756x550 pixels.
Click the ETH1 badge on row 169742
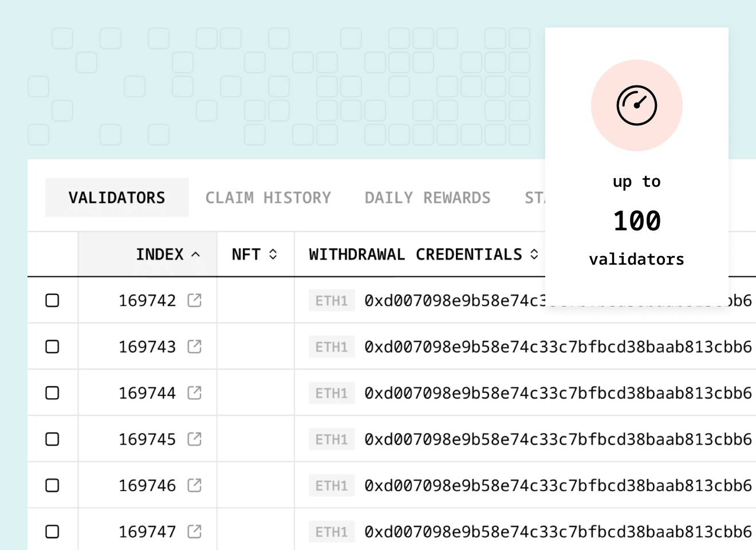pos(332,300)
